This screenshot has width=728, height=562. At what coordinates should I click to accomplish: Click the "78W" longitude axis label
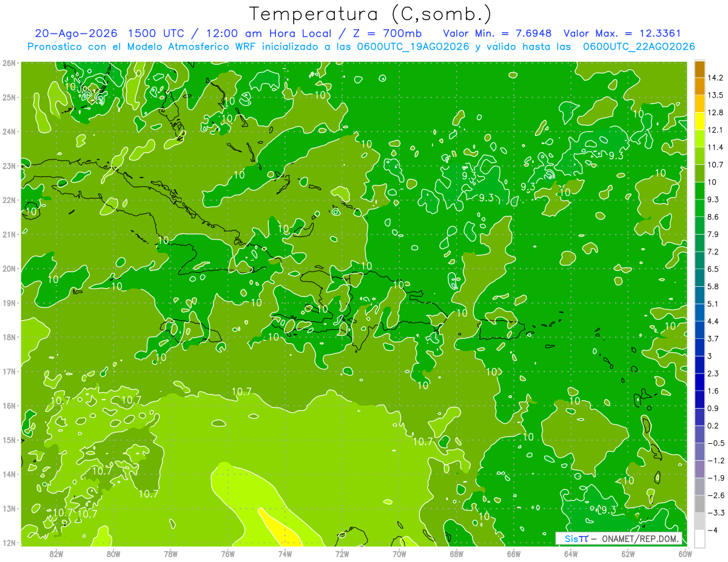point(170,554)
